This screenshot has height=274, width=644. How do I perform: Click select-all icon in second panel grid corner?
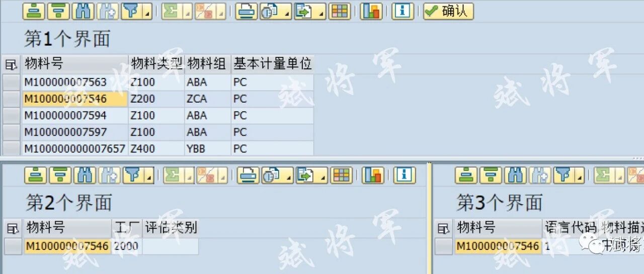click(13, 228)
